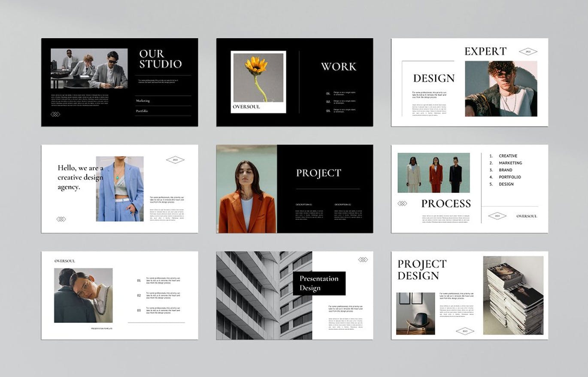Image resolution: width=588 pixels, height=377 pixels.
Task: Select Portfolio on the Our Studio slide
Action: click(x=142, y=111)
